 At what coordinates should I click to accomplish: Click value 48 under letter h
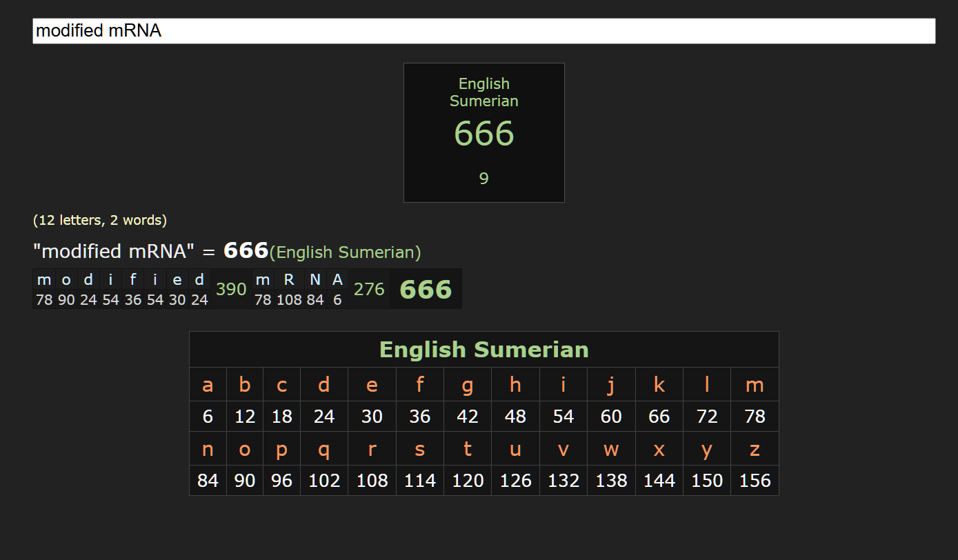(515, 417)
